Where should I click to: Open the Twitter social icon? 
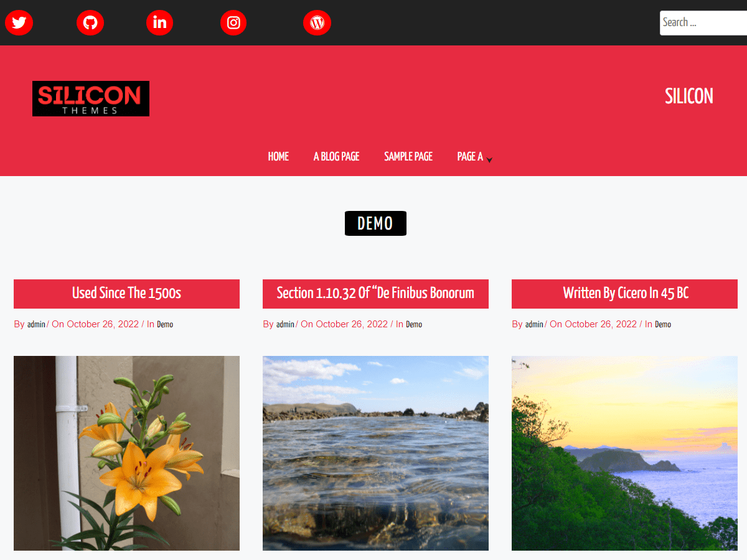(19, 23)
